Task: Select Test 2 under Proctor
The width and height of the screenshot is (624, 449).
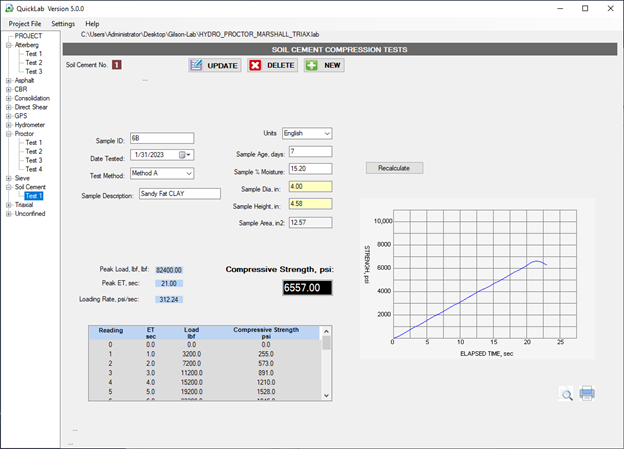Action: coord(34,151)
